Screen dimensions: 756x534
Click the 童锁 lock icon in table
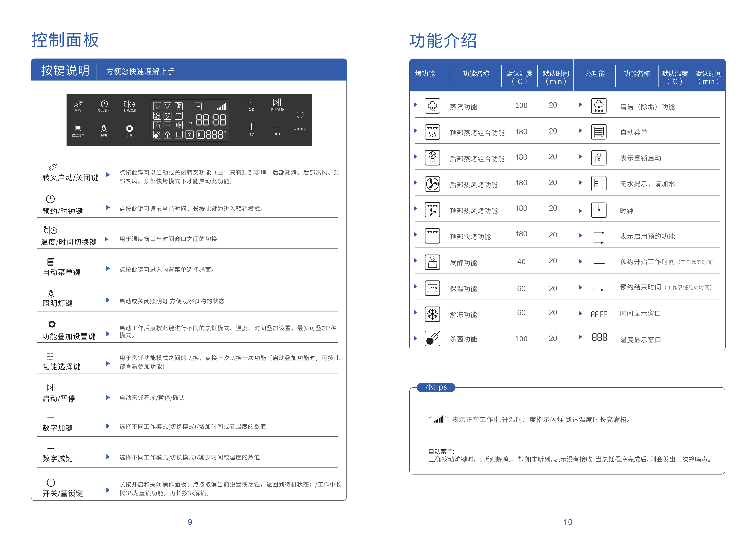(599, 158)
